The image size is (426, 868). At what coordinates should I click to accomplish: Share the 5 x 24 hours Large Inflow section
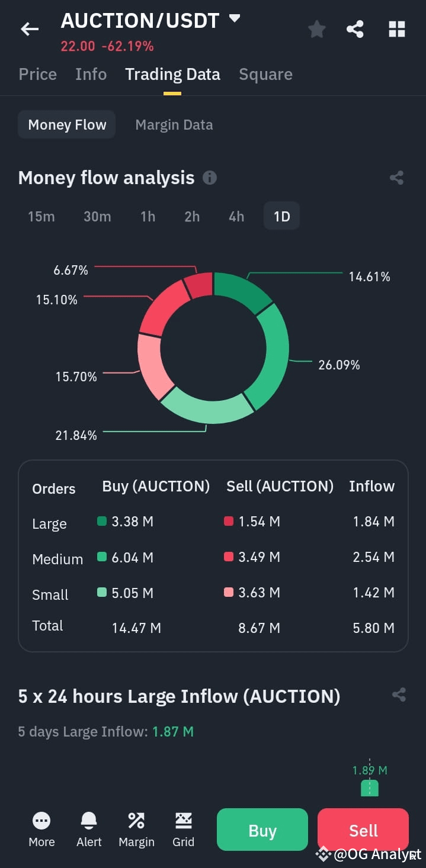pos(399,695)
